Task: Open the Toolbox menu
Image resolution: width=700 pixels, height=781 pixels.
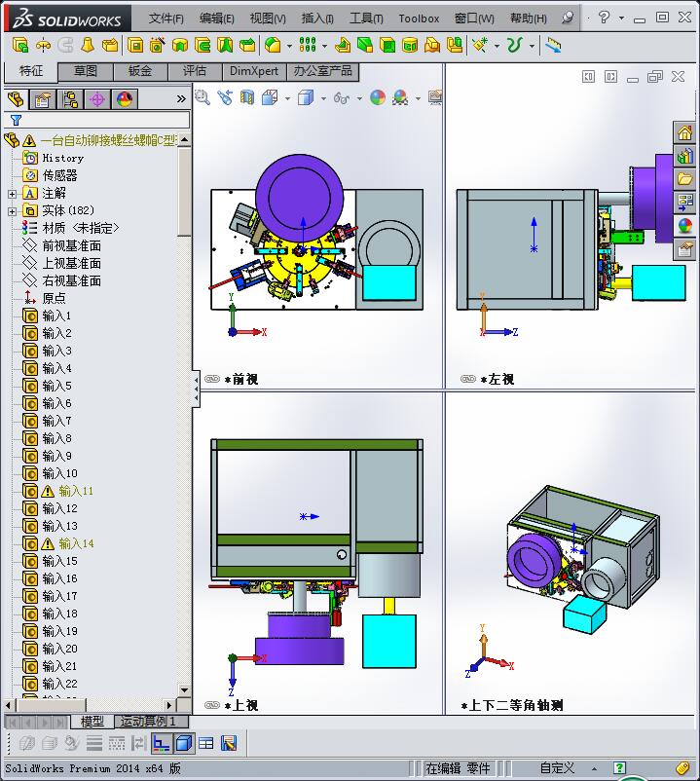Action: (419, 19)
